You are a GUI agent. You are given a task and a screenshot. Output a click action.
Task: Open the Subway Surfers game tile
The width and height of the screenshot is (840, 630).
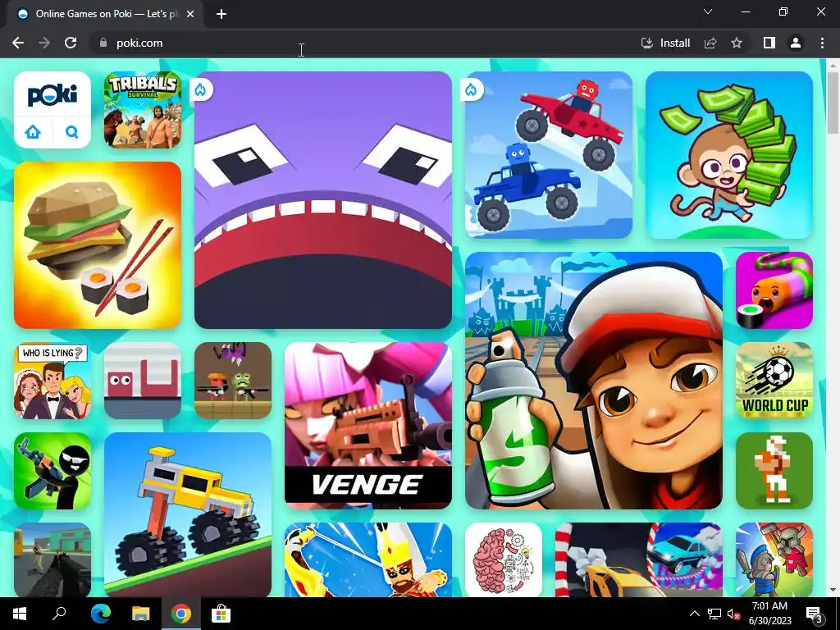pos(594,381)
